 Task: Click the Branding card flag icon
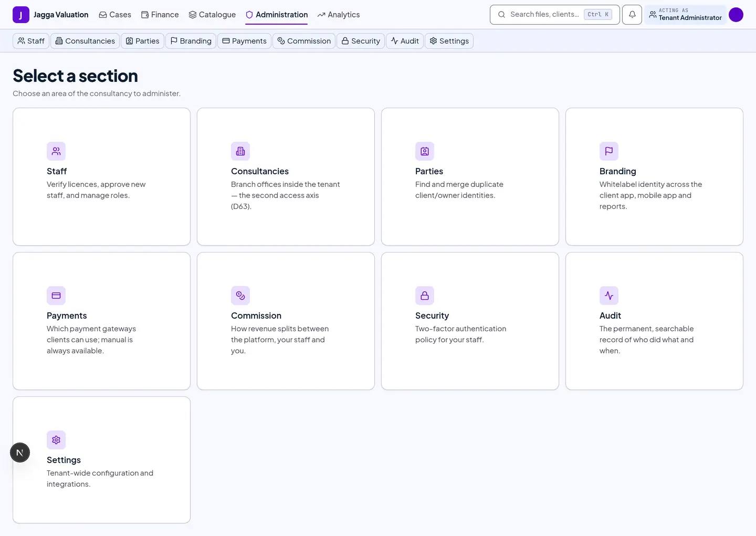609,151
